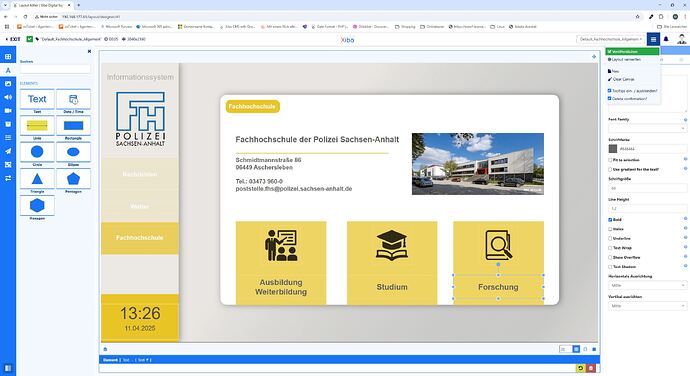
Task: Enable the Underline checkbox
Action: tap(610, 238)
